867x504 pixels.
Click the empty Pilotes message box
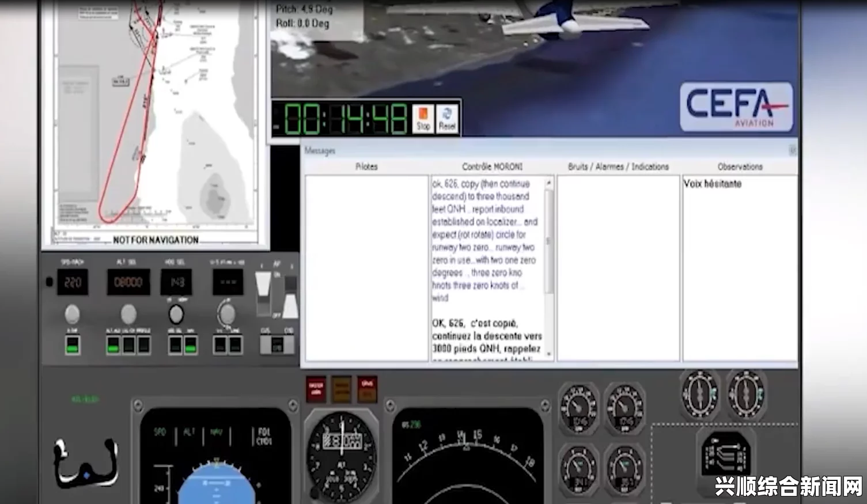point(366,268)
